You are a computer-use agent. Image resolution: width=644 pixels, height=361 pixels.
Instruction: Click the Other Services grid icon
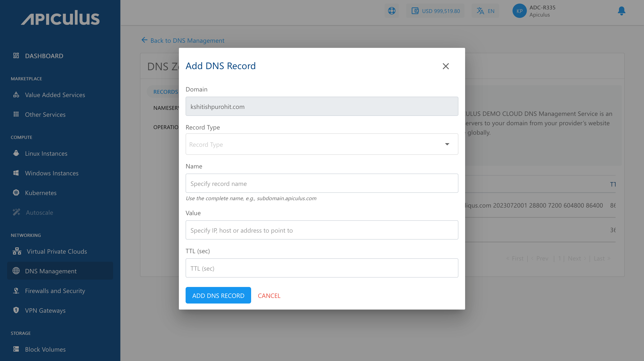click(x=16, y=114)
